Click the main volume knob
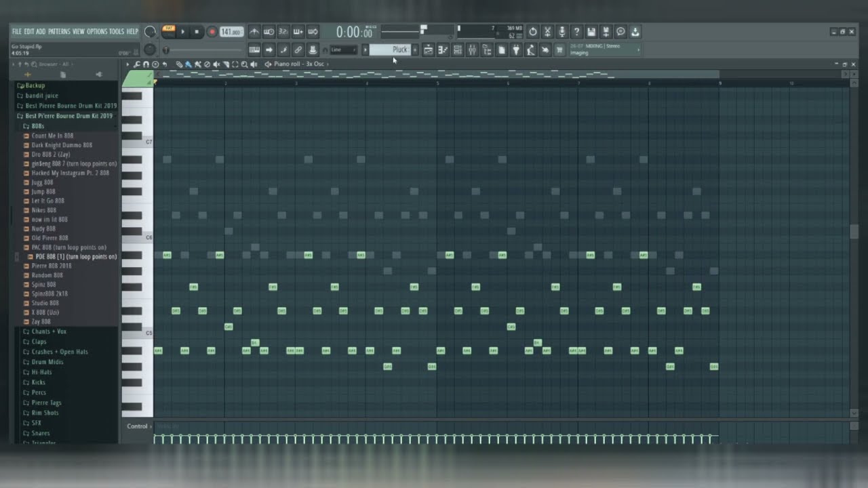The height and width of the screenshot is (488, 868). coord(150,32)
